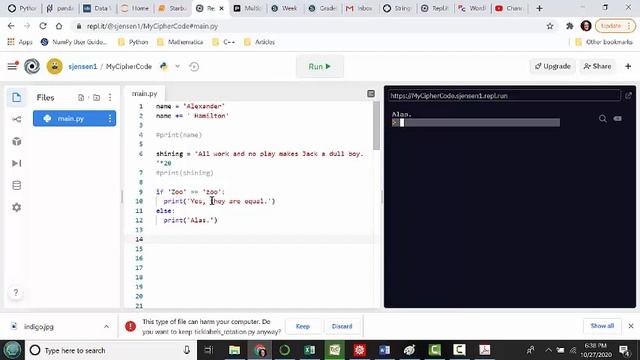This screenshot has height=360, width=640.
Task: Select main.py in the file tree
Action: tap(74, 118)
